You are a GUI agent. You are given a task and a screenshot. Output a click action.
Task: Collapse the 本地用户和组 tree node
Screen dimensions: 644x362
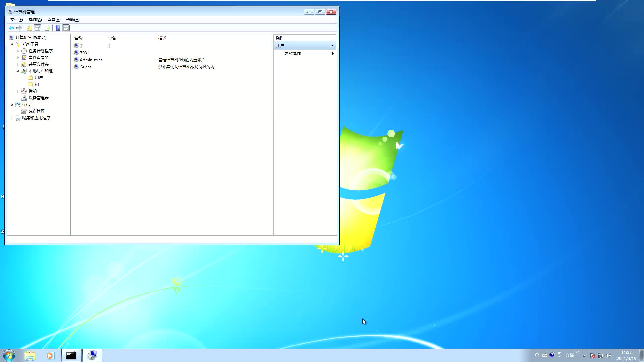18,71
